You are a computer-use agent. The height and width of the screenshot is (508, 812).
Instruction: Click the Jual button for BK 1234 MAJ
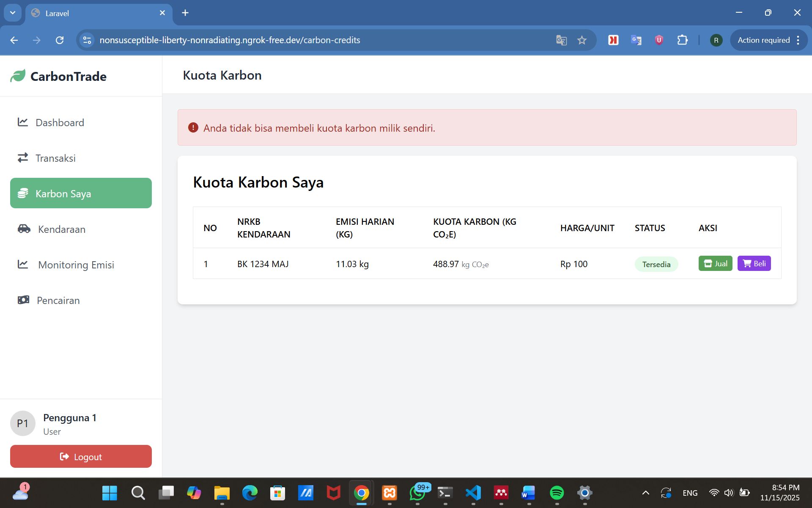(715, 263)
